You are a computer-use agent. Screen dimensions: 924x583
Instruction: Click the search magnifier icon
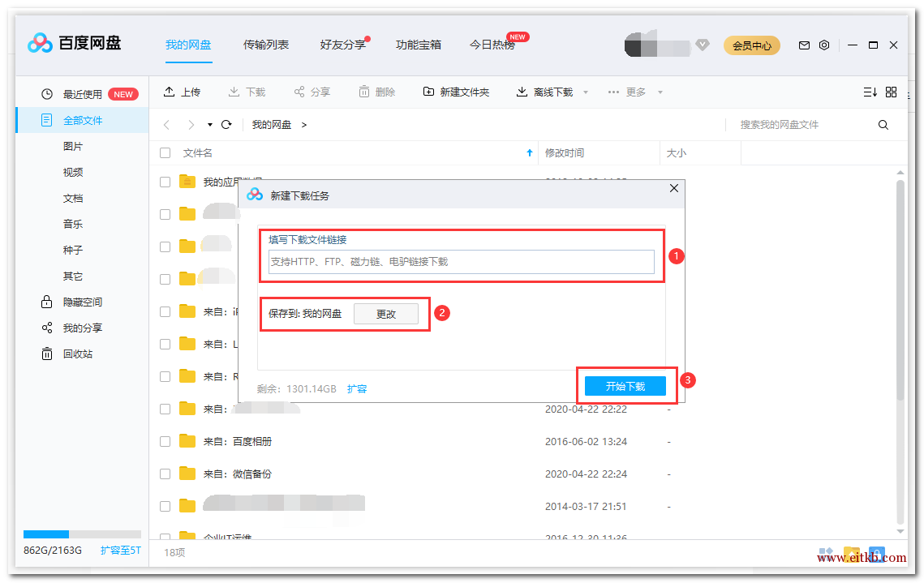point(883,125)
